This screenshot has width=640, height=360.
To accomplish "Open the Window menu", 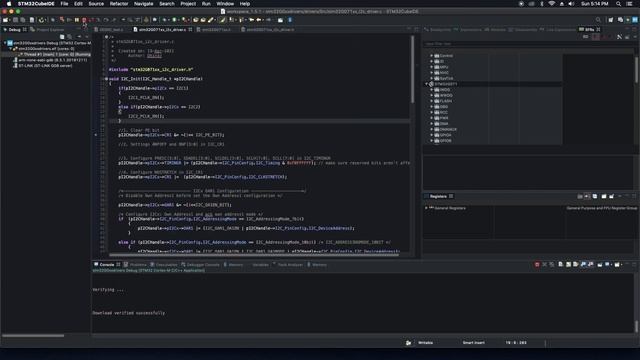I will click(x=225, y=4).
